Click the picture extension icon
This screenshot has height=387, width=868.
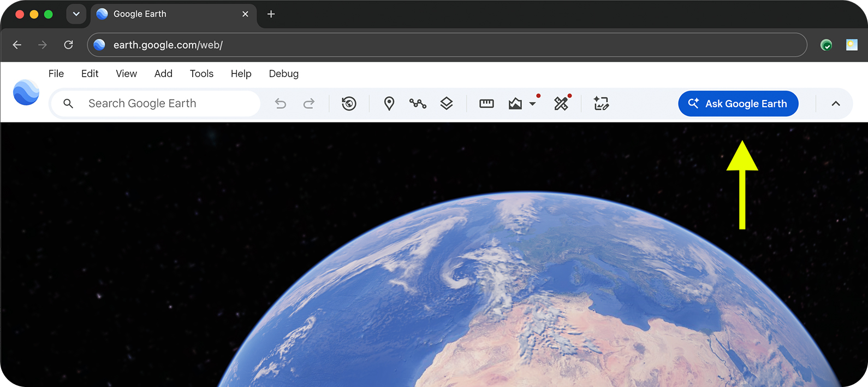point(852,45)
